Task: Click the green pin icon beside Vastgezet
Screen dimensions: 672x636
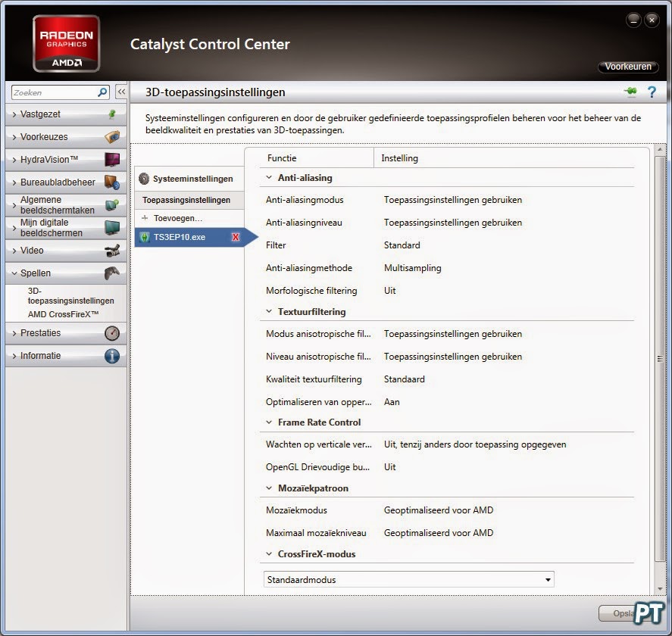Action: 112,114
